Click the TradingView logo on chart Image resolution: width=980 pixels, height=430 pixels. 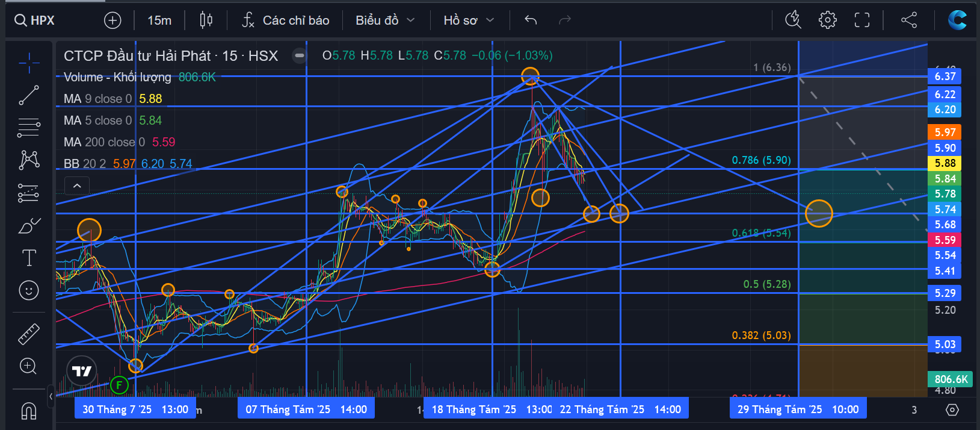(x=82, y=371)
